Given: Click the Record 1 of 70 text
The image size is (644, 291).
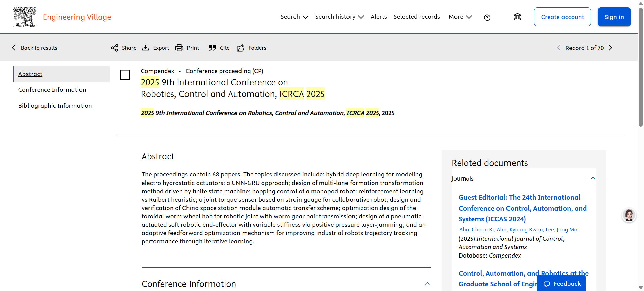Looking at the screenshot, I should coord(584,48).
